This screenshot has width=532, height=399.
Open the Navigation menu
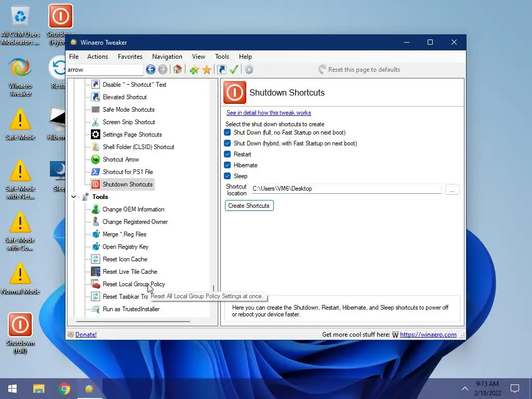(x=167, y=57)
